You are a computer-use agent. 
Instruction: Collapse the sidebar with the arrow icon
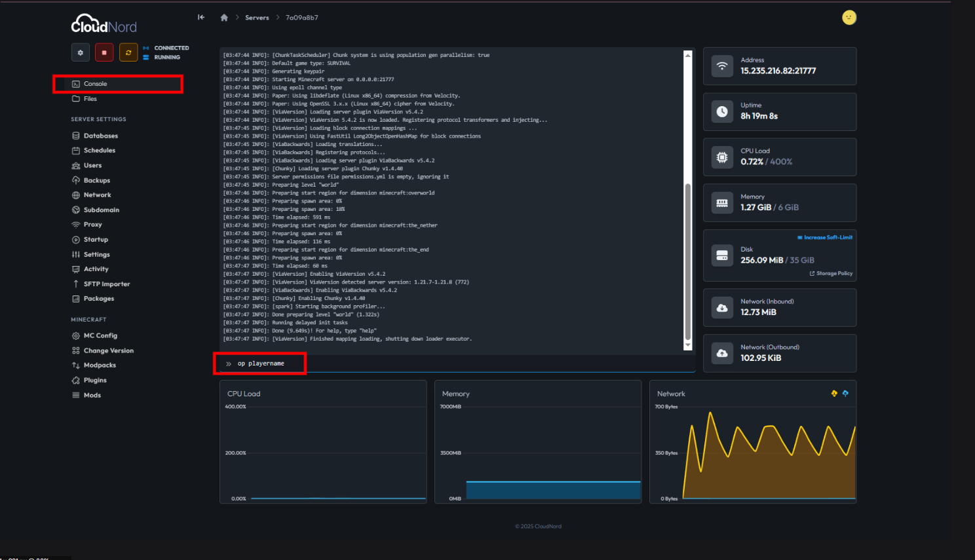tap(201, 17)
